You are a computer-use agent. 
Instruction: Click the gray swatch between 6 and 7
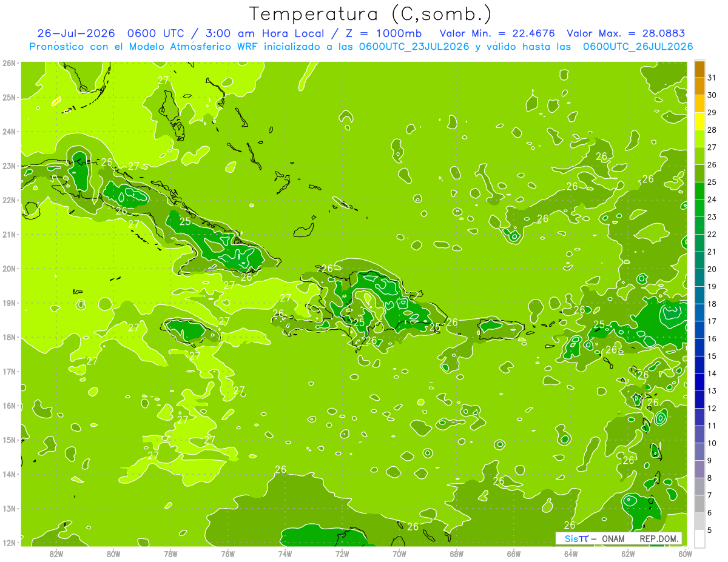point(699,504)
